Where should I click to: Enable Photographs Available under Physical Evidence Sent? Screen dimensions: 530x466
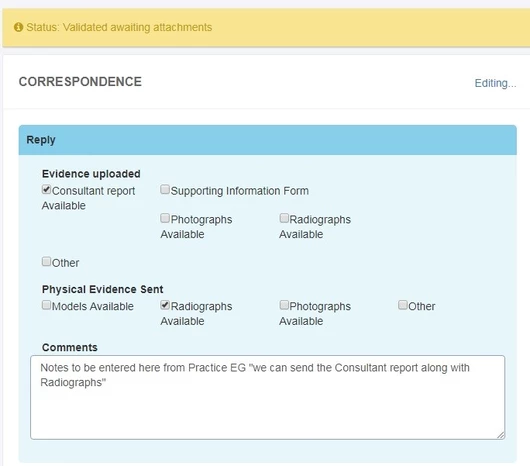284,305
